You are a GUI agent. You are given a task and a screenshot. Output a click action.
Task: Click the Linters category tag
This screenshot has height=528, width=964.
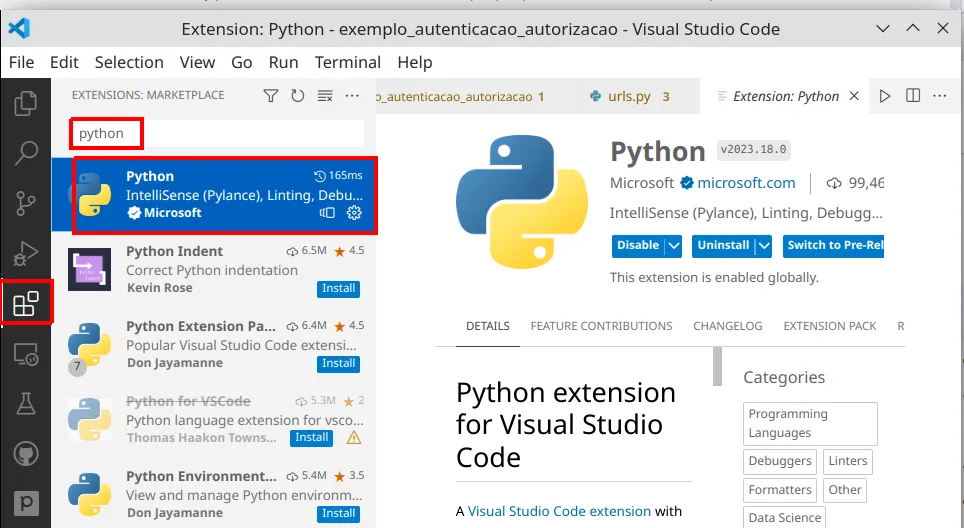(x=848, y=461)
